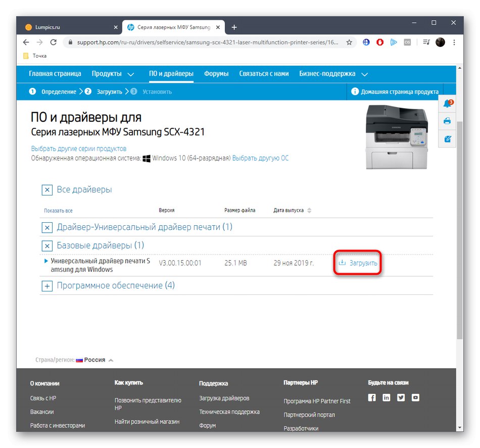Expand the Программное обеспечение section

46,285
